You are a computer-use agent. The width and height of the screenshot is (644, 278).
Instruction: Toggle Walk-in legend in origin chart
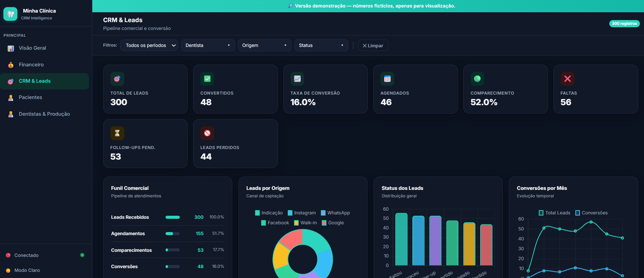[x=305, y=223]
